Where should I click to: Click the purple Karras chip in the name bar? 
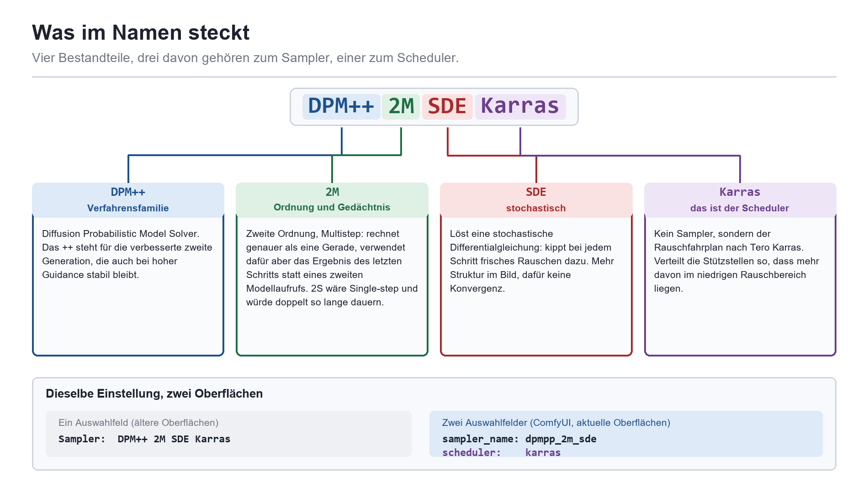520,106
